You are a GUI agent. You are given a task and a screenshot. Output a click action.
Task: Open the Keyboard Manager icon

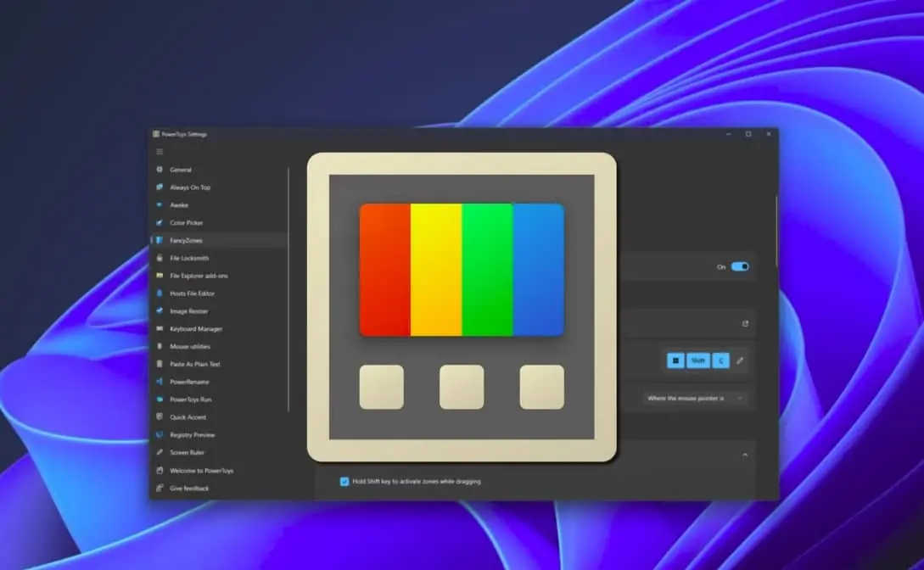tap(160, 328)
